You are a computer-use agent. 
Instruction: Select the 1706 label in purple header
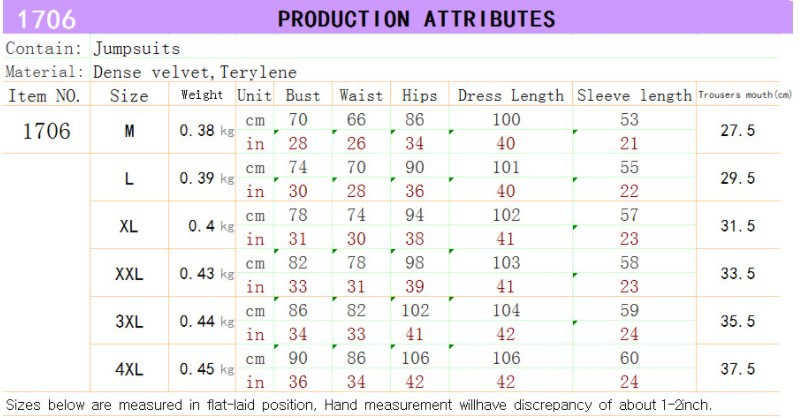(47, 20)
